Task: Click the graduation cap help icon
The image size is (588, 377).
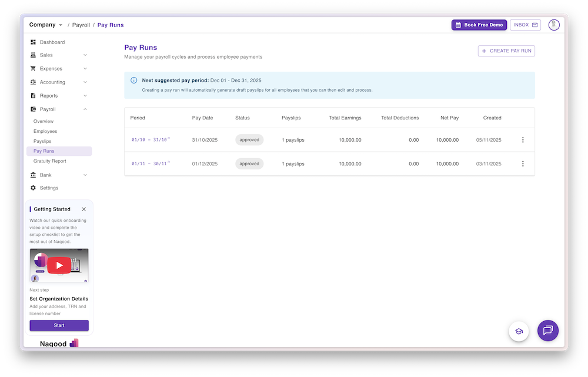Action: 519,331
